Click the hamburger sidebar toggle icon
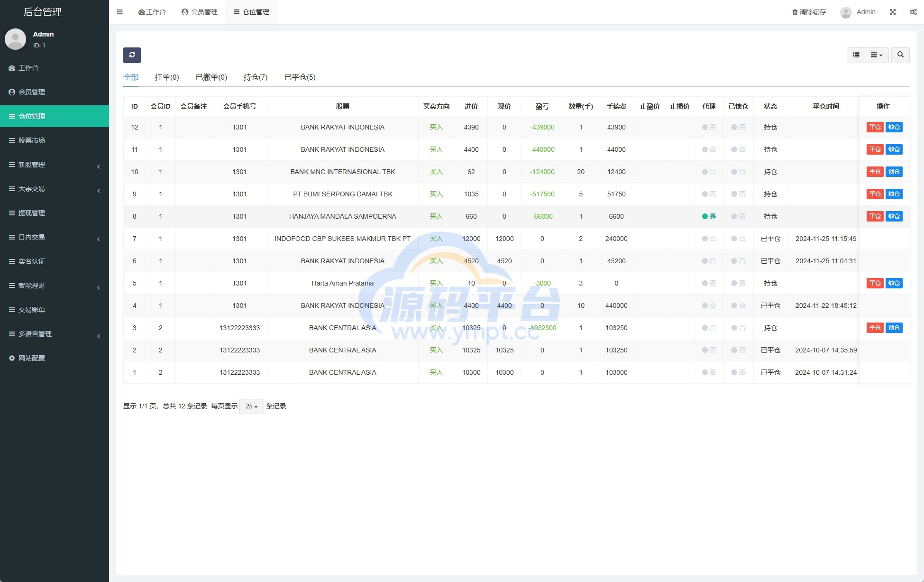 120,12
